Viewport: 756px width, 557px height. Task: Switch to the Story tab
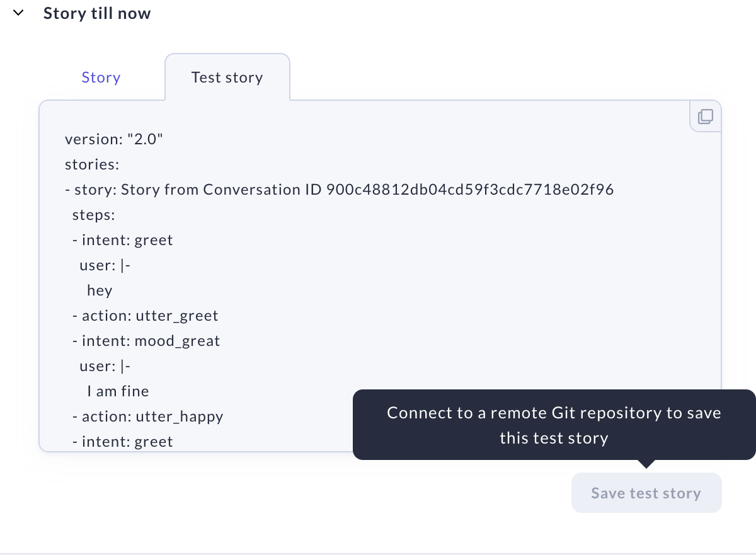(x=101, y=78)
